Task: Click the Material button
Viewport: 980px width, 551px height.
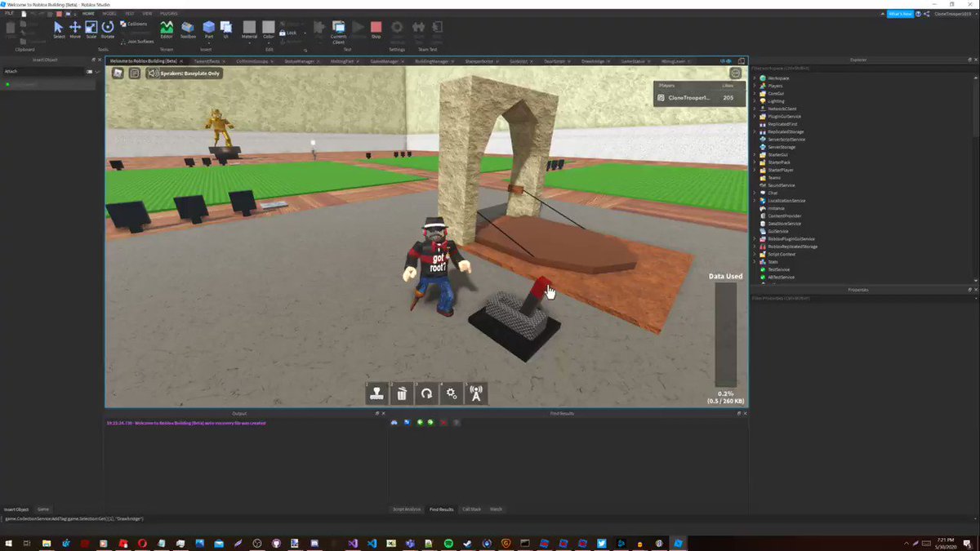Action: pos(249,29)
